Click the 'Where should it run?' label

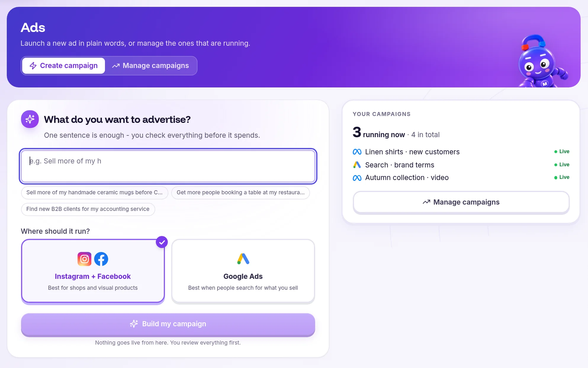(x=55, y=231)
